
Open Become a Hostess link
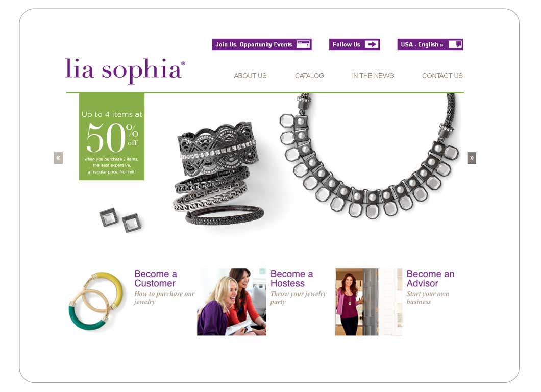click(x=291, y=279)
